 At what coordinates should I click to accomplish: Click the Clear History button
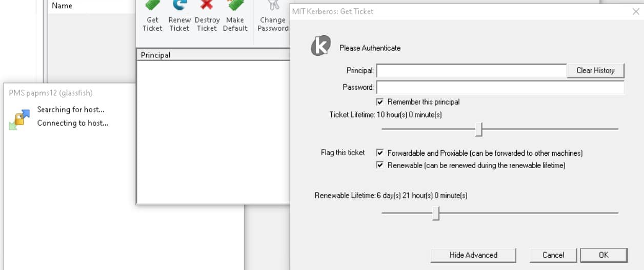(x=595, y=70)
